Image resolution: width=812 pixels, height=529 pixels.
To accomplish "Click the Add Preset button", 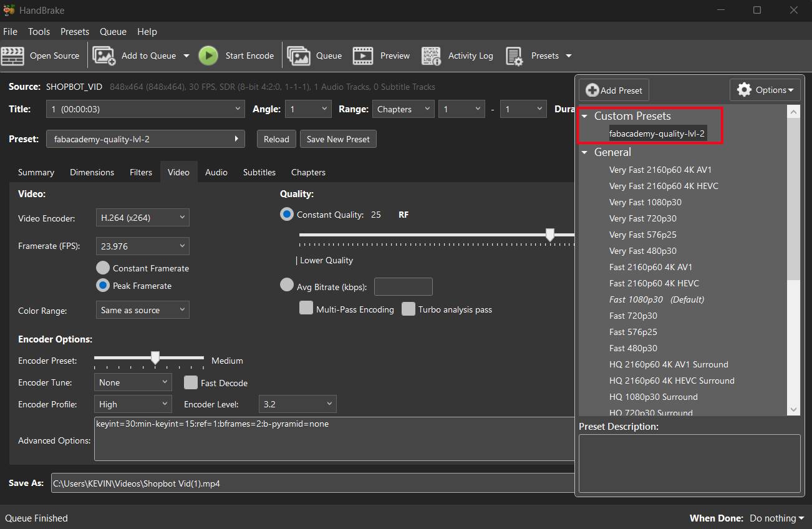I will [614, 90].
